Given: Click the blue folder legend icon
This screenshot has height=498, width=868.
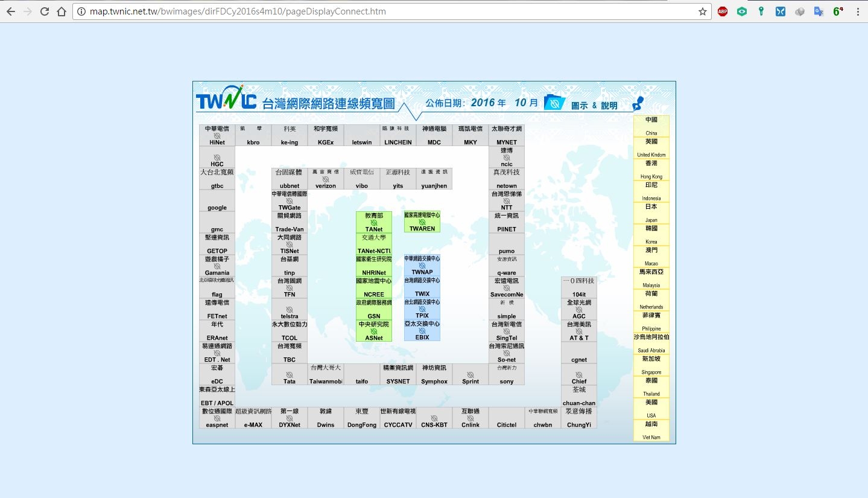Looking at the screenshot, I should [x=554, y=103].
